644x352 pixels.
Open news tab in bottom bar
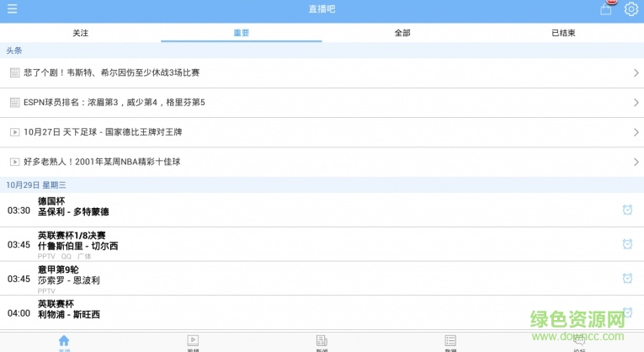tap(322, 343)
